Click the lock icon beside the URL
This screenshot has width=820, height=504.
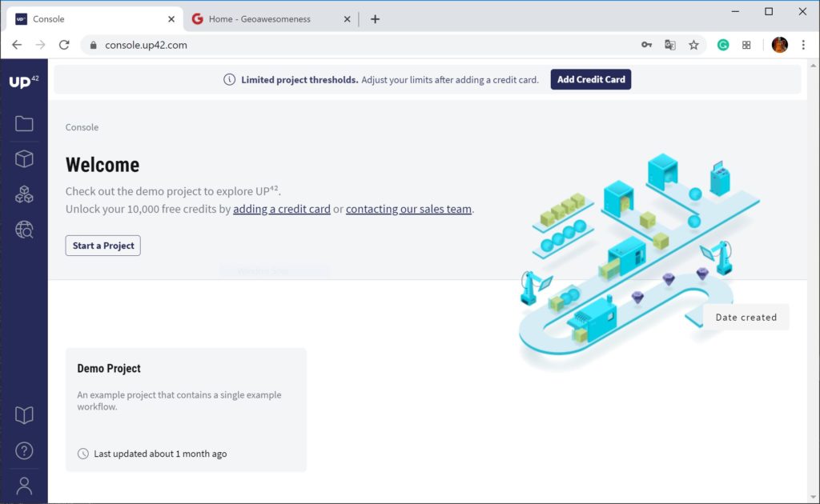[x=93, y=45]
